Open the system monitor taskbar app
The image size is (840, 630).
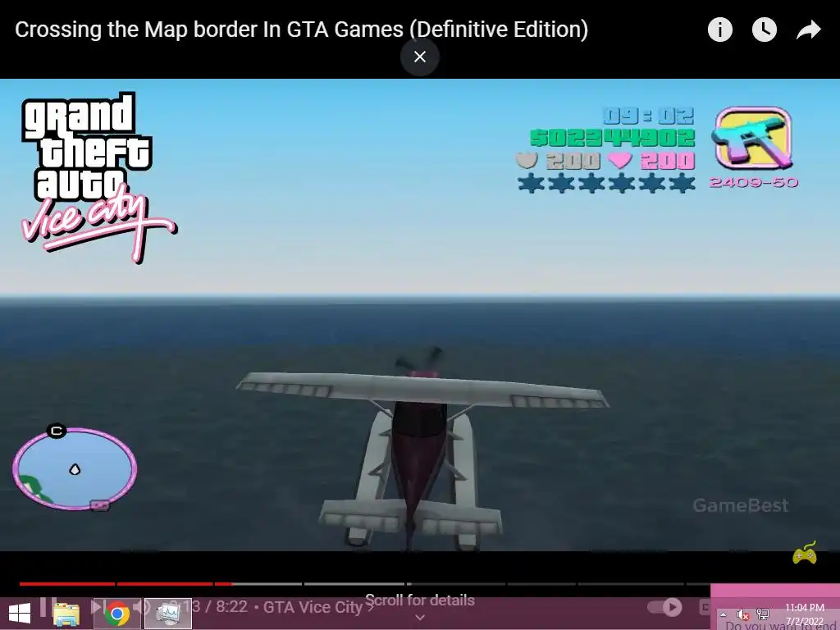click(168, 614)
